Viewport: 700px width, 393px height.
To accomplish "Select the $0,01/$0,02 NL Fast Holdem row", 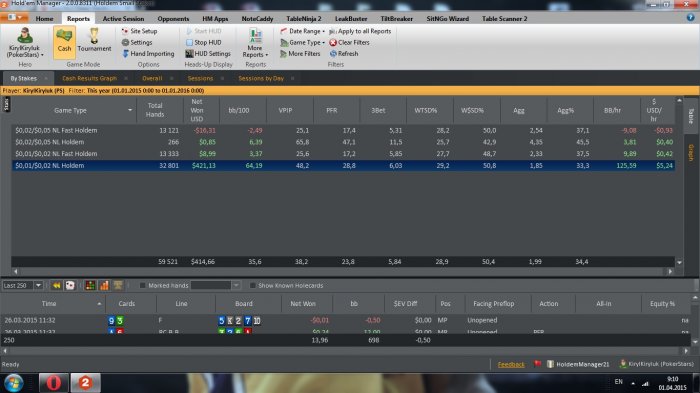I will coord(343,154).
